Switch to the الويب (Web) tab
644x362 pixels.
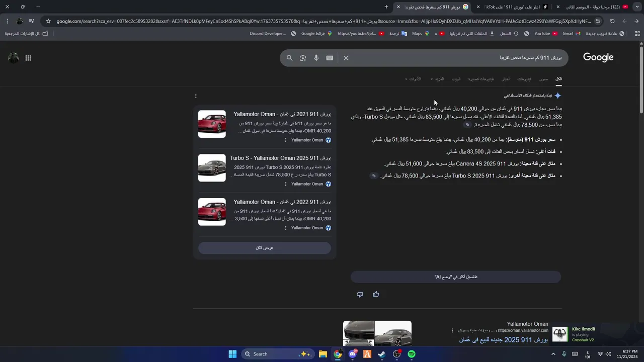click(x=456, y=79)
